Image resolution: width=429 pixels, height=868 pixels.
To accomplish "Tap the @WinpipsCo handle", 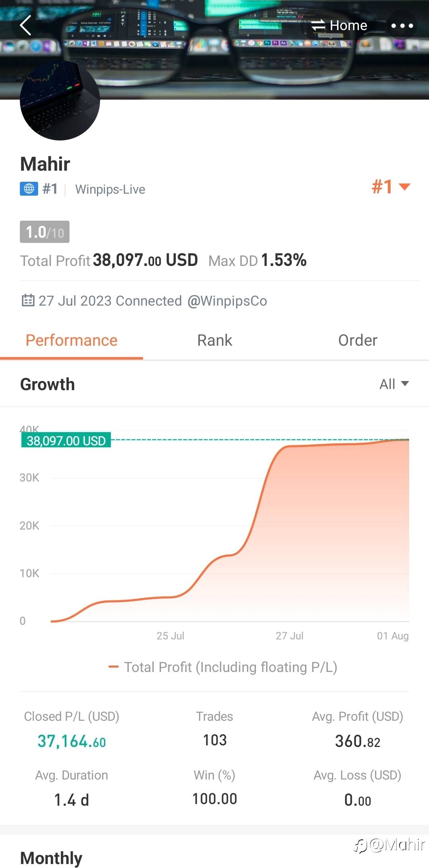I will 227,301.
